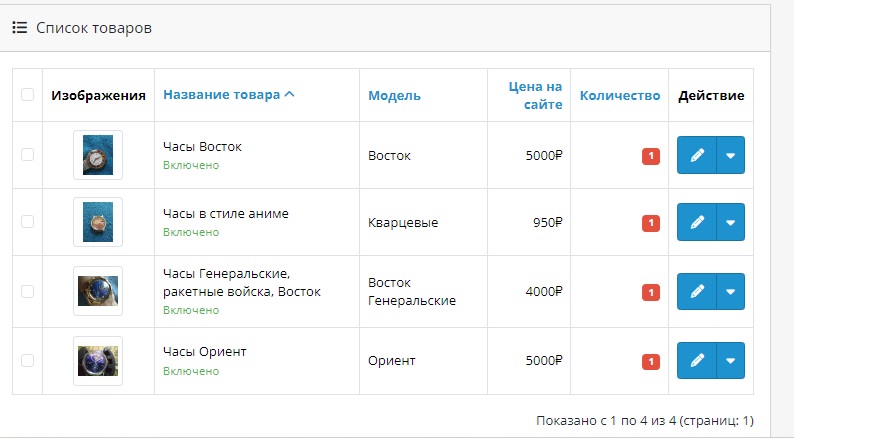Sort the list by Количество
The width and height of the screenshot is (882, 438).
click(x=620, y=95)
